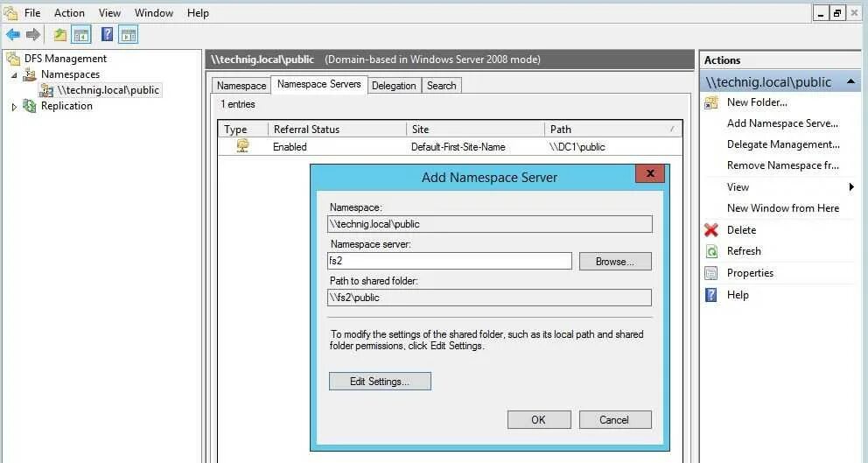
Task: Click the Back arrow toolbar icon
Action: pyautogui.click(x=13, y=35)
